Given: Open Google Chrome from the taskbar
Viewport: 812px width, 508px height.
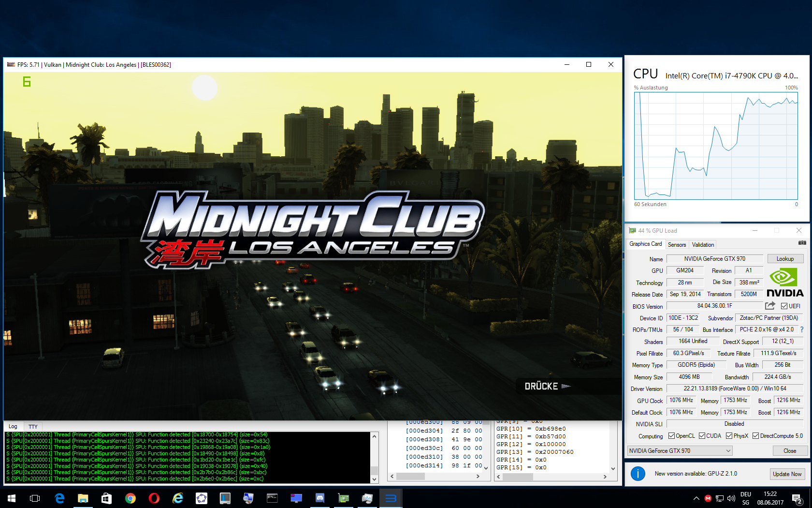Looking at the screenshot, I should point(130,498).
